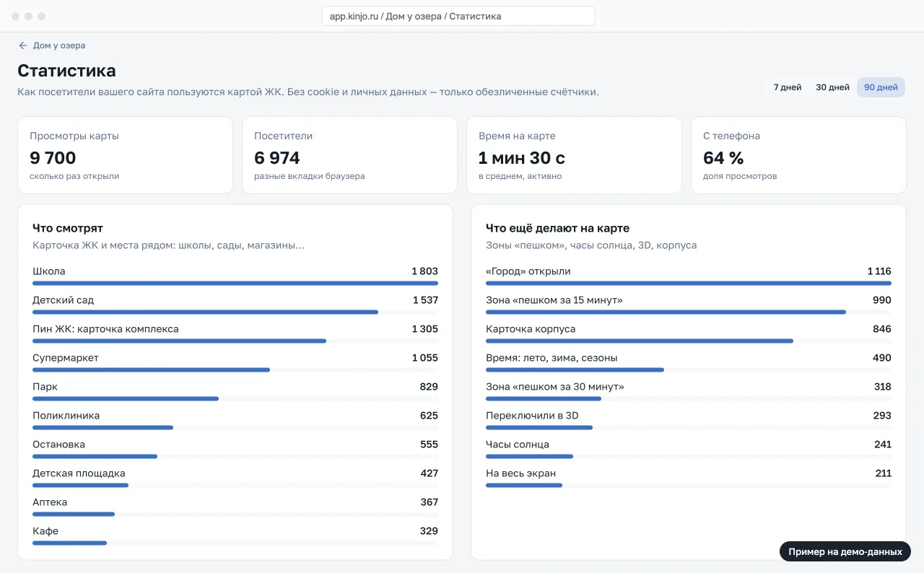Click the 1 мин 30 с value
Viewport: 924px width, 573px height.
522,157
